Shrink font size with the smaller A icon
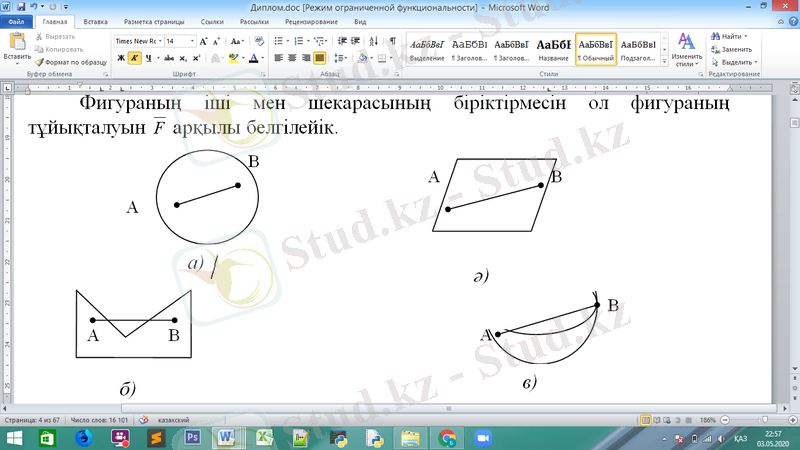This screenshot has height=450, width=800. tap(216, 41)
